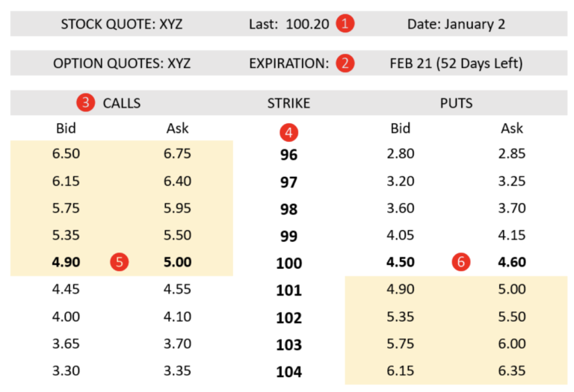Select strike price 104
Screen dimensions: 574x392
tap(288, 372)
